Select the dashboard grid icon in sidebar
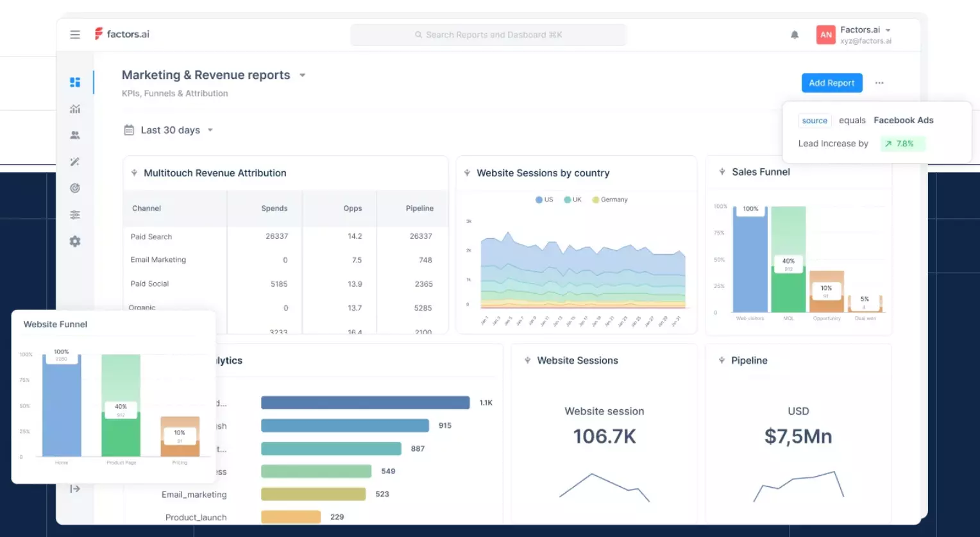 (x=75, y=82)
